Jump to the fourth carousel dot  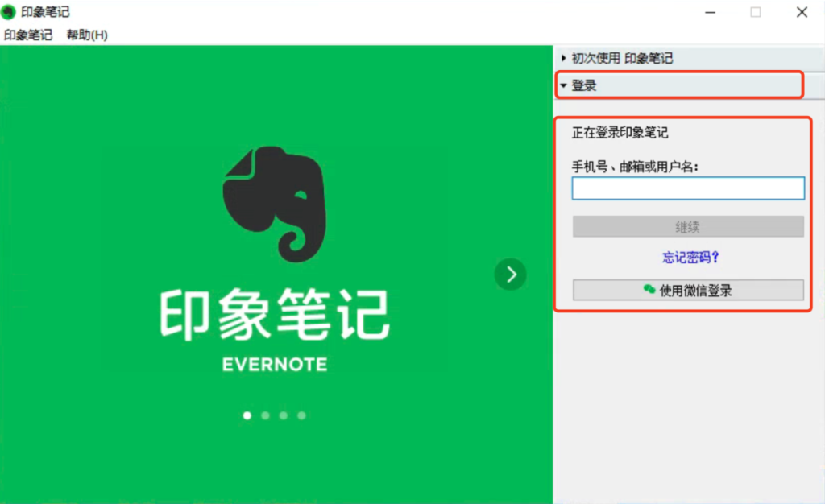point(301,415)
